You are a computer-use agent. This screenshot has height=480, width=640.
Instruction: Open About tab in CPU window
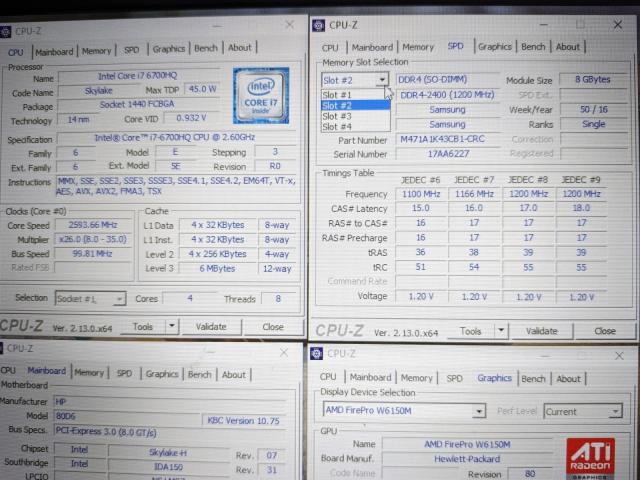240,48
